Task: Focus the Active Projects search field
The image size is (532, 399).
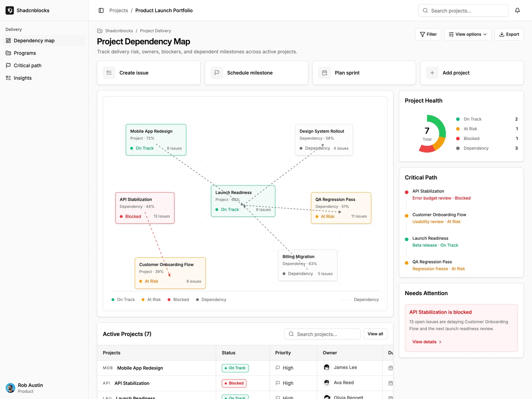Action: [x=322, y=334]
